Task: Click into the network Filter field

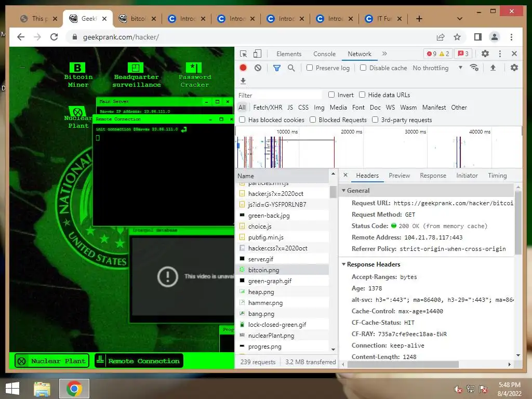Action: coord(279,95)
